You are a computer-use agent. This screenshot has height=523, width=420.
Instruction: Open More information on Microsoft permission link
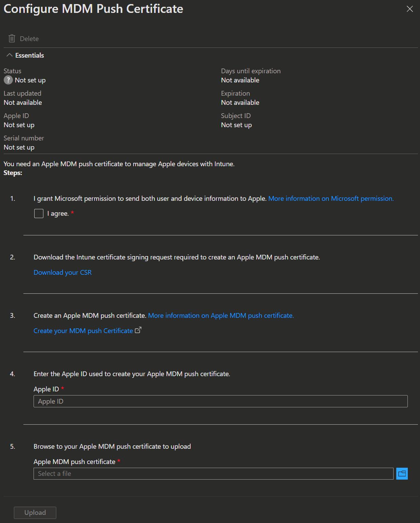pyautogui.click(x=331, y=198)
